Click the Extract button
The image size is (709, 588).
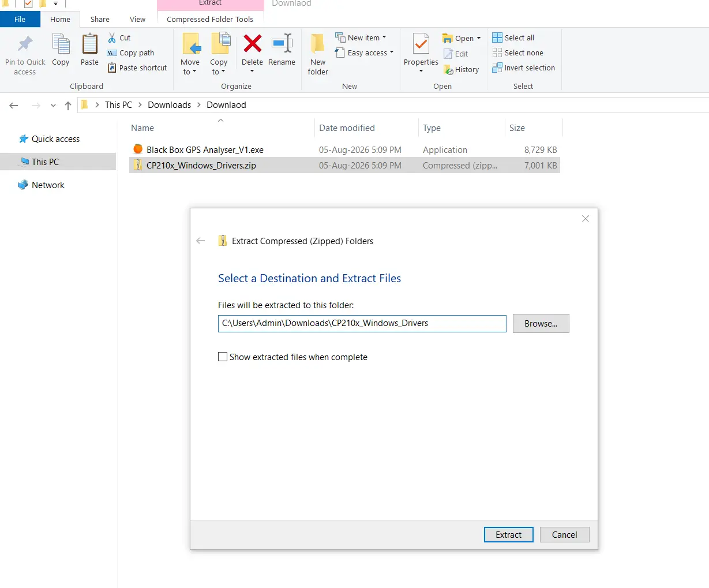point(508,534)
